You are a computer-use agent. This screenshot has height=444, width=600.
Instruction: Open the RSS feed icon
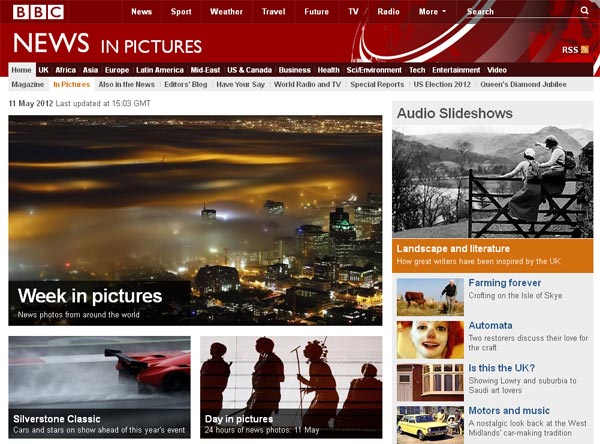point(584,49)
